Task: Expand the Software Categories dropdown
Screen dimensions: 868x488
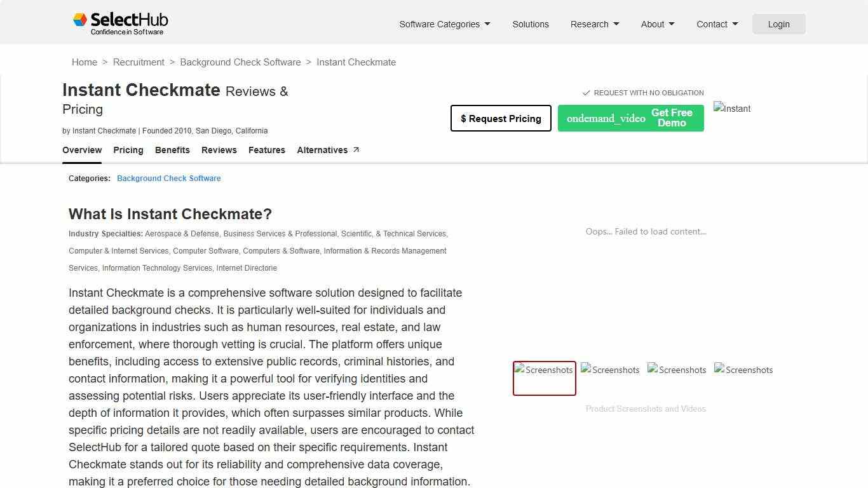Action: pyautogui.click(x=444, y=24)
